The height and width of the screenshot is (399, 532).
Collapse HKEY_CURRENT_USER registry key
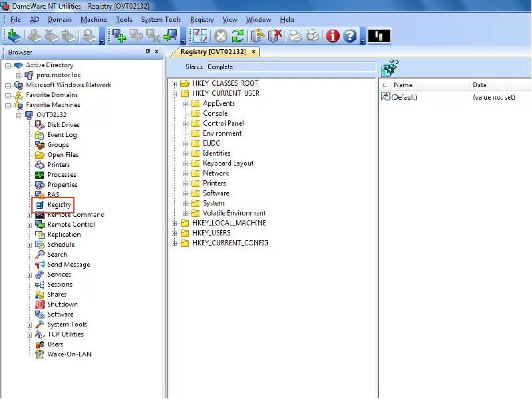point(175,94)
